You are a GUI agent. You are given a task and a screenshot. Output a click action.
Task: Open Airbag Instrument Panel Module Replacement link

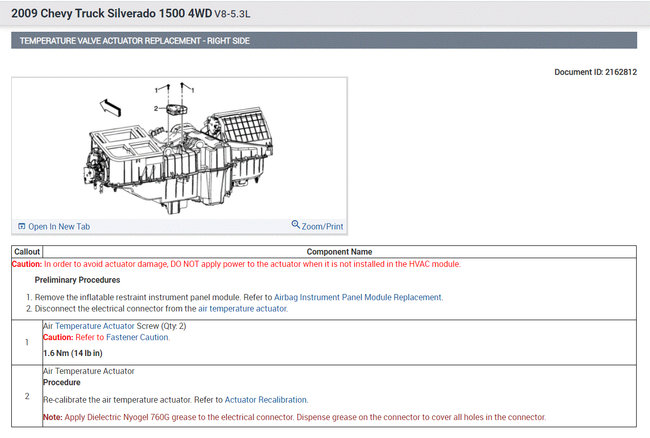point(358,297)
